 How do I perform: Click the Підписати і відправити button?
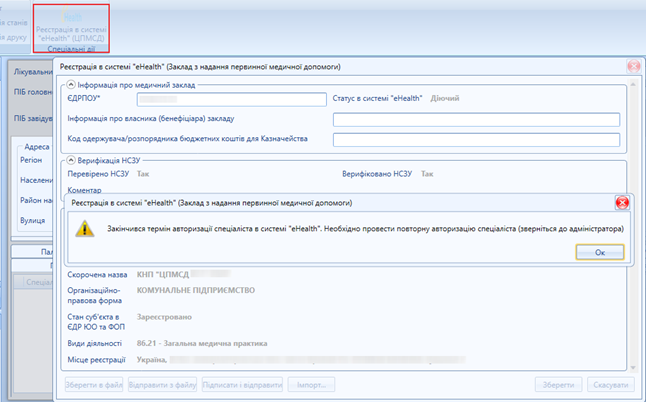pos(242,385)
